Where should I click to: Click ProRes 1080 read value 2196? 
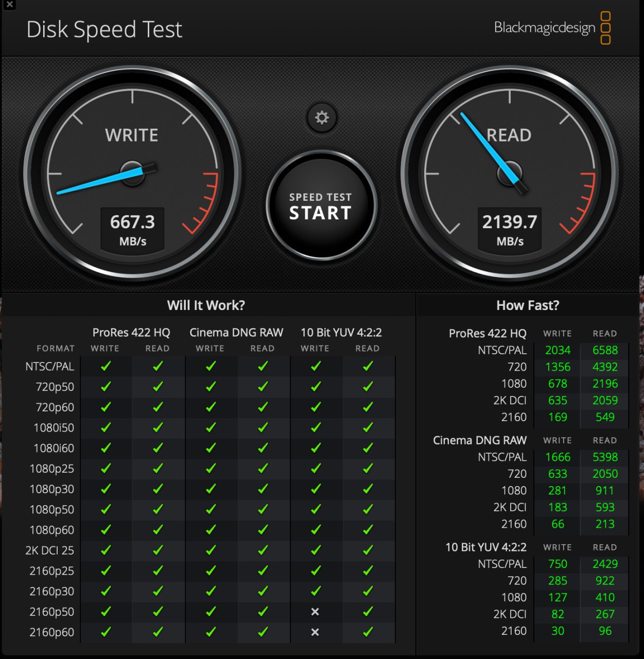tap(605, 384)
